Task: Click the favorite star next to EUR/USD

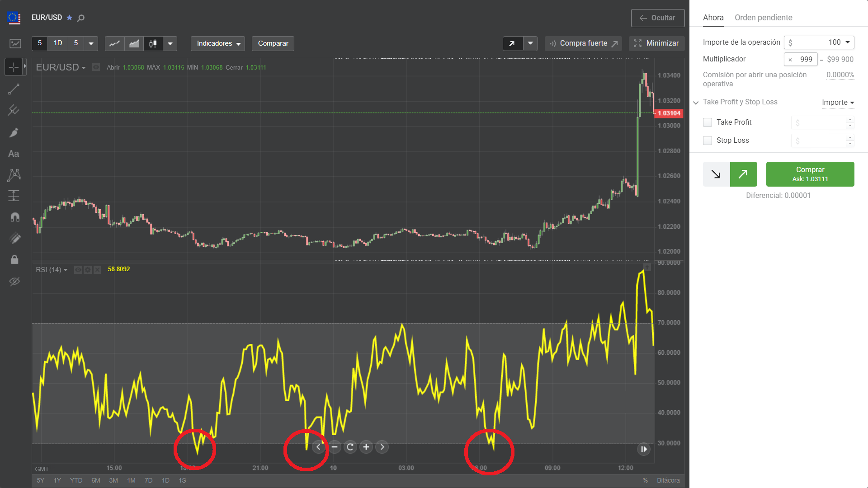Action: click(x=69, y=18)
